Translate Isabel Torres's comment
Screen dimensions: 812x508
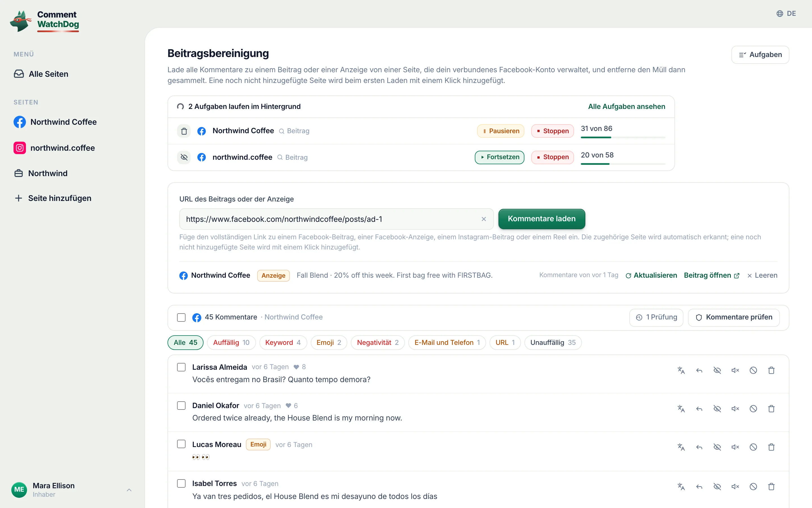coord(681,486)
